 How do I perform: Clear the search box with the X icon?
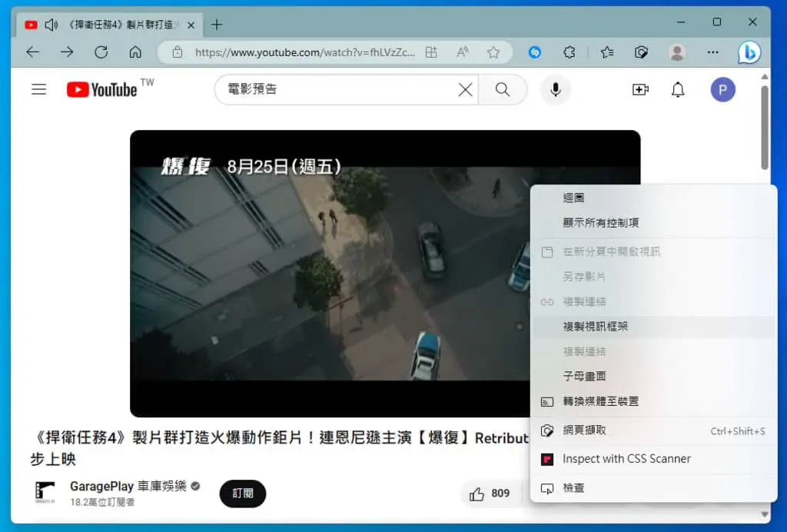(x=465, y=90)
